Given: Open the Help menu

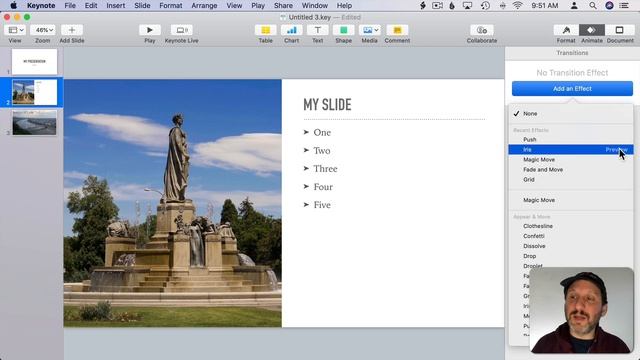Looking at the screenshot, I should pyautogui.click(x=344, y=6).
